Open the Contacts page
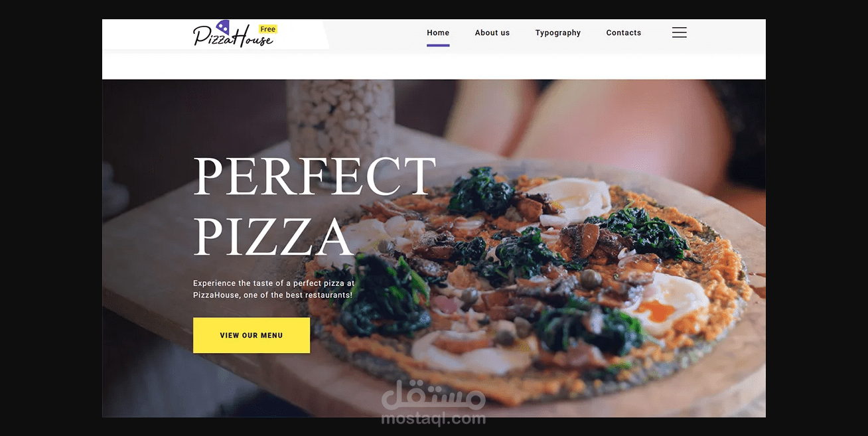The width and height of the screenshot is (868, 436). [624, 33]
